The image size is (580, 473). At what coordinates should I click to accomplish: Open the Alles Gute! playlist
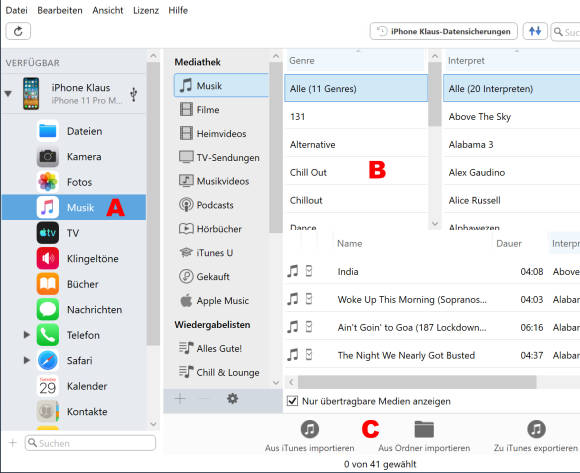coord(221,348)
